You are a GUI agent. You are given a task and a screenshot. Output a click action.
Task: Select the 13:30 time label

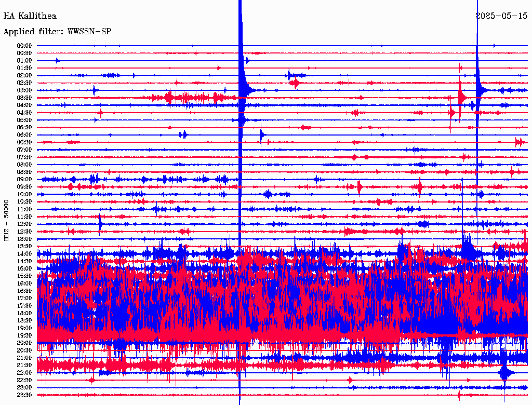24,247
